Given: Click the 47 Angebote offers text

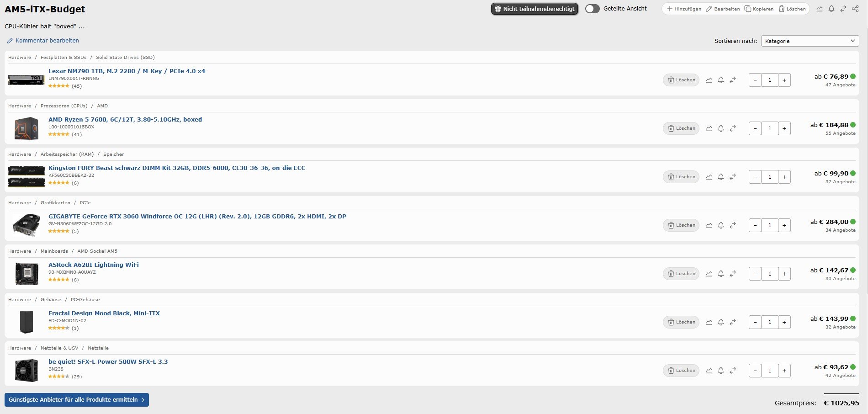Looking at the screenshot, I should (840, 85).
